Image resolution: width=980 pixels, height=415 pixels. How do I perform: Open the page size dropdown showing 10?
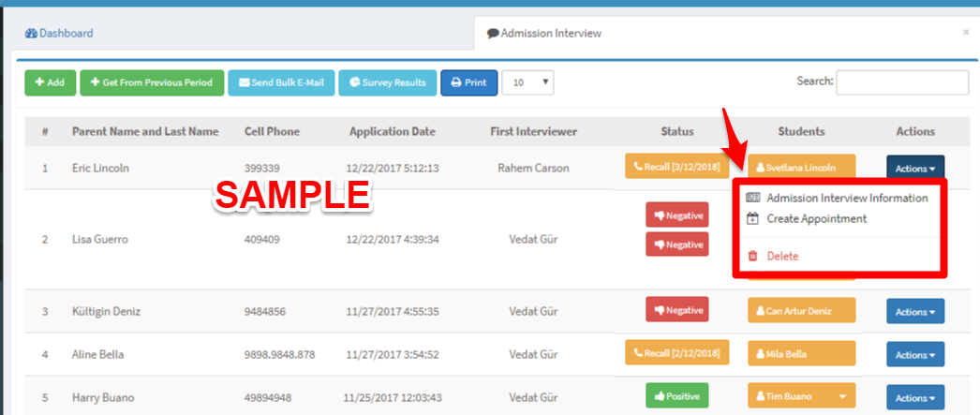pos(527,82)
